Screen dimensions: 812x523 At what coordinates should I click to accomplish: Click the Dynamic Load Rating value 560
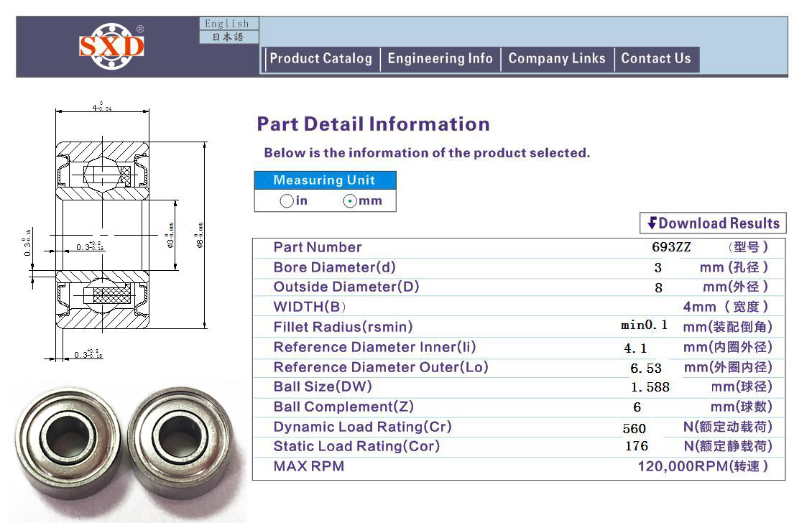[x=634, y=428]
